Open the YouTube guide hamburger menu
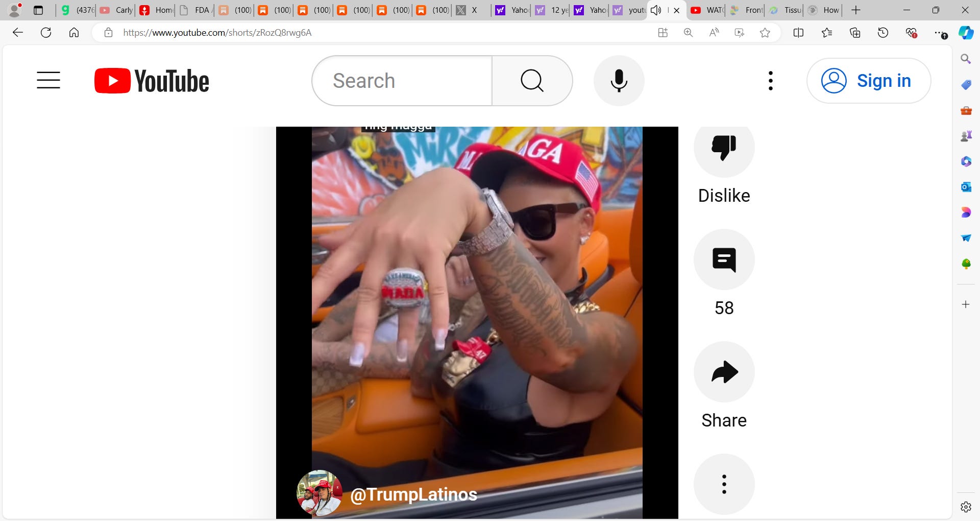Screen dimensions: 980x521 [x=48, y=80]
